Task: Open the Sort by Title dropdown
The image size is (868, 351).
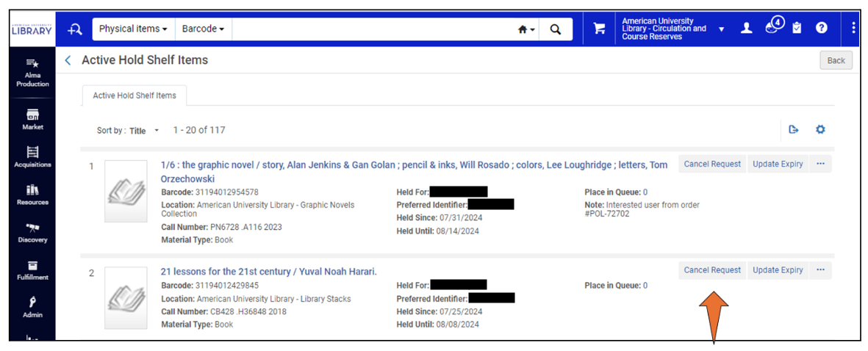Action: pos(144,131)
